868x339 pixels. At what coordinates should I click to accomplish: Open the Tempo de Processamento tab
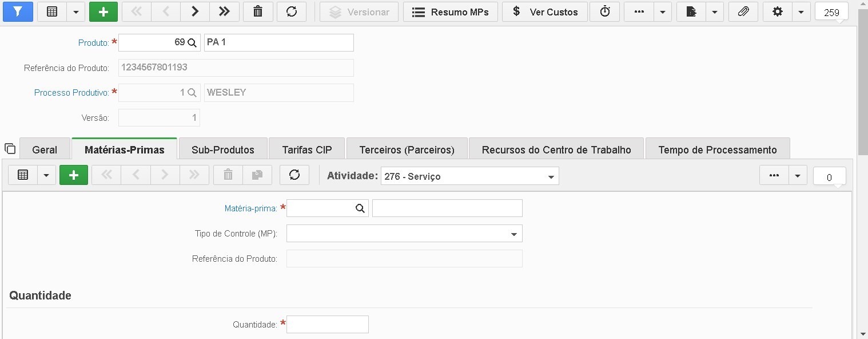pyautogui.click(x=718, y=149)
